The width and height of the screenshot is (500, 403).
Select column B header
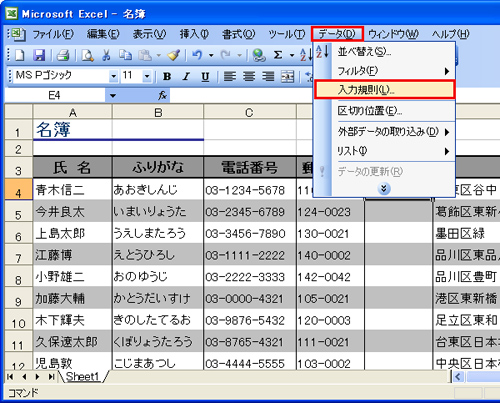pyautogui.click(x=158, y=113)
